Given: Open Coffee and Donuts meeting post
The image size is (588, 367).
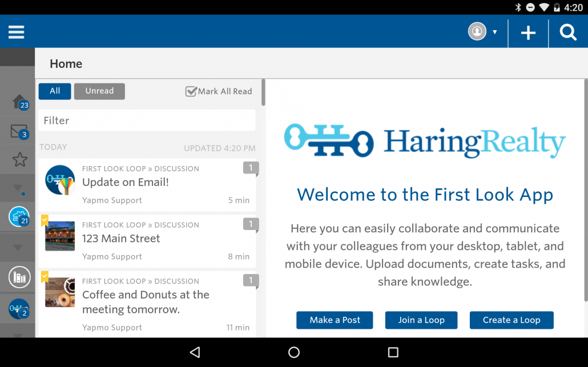Looking at the screenshot, I should click(x=147, y=304).
